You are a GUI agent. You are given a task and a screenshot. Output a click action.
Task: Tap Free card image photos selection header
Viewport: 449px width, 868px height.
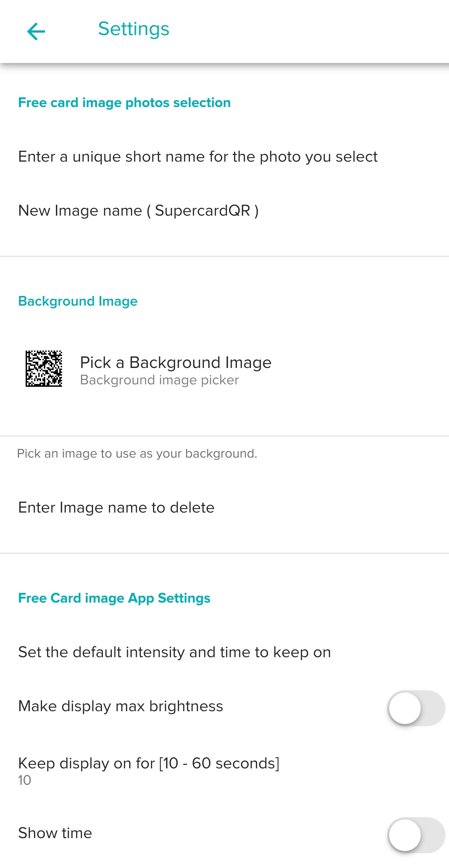click(124, 103)
